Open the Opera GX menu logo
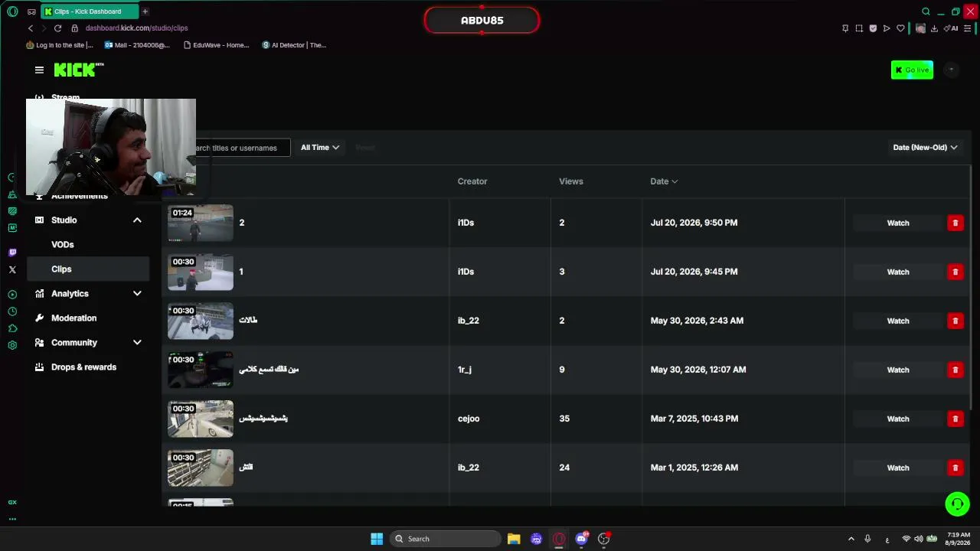 [12, 11]
